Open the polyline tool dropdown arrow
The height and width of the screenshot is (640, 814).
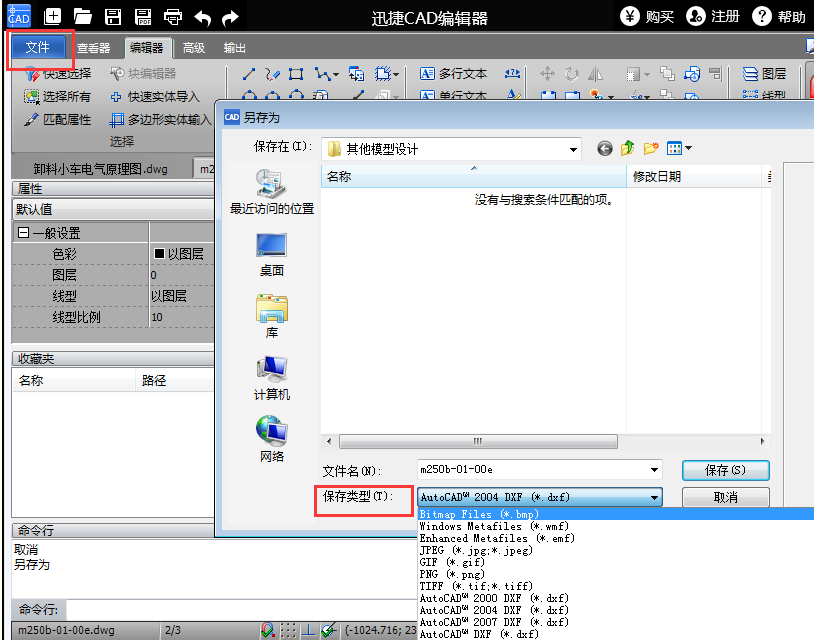[x=335, y=75]
